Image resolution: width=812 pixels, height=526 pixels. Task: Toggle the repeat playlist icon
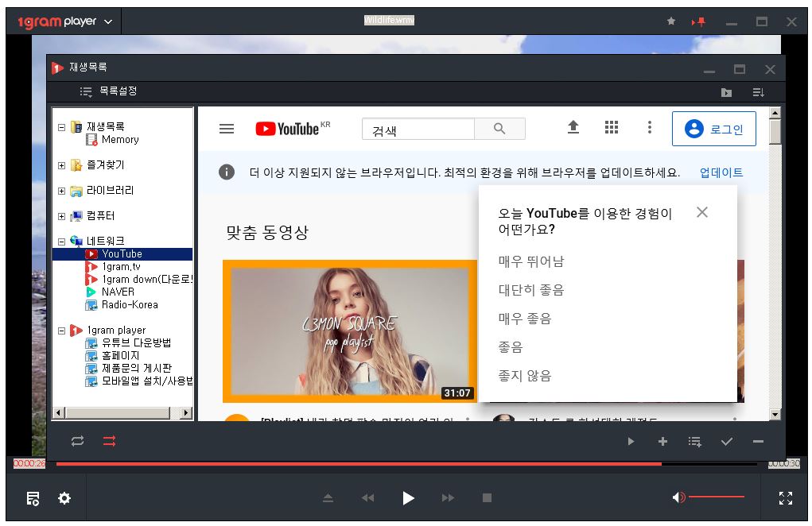[78, 441]
